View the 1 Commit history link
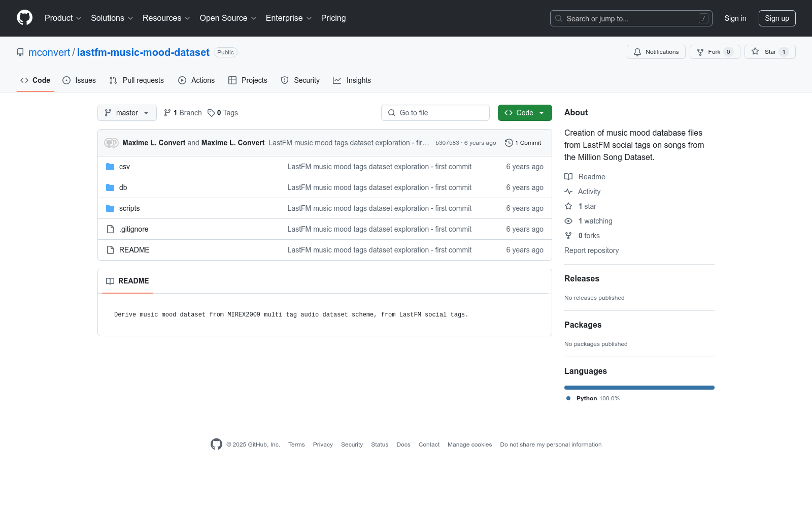Viewport: 812px width, 508px height. click(523, 143)
